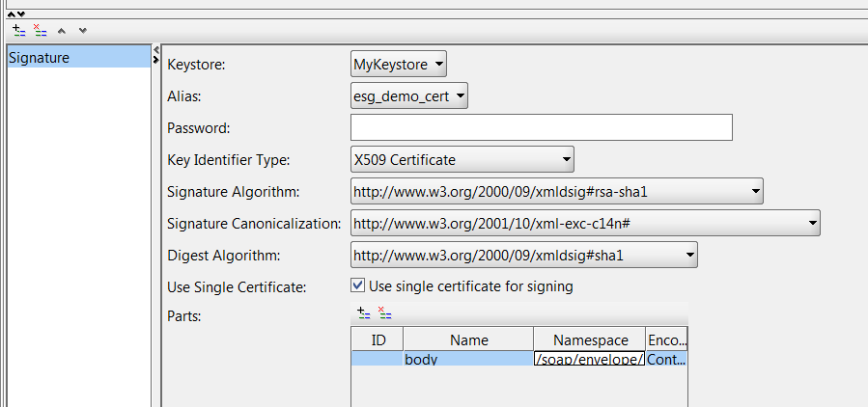Toggle the top panel divider arrows
This screenshot has height=407, width=868.
(x=16, y=13)
